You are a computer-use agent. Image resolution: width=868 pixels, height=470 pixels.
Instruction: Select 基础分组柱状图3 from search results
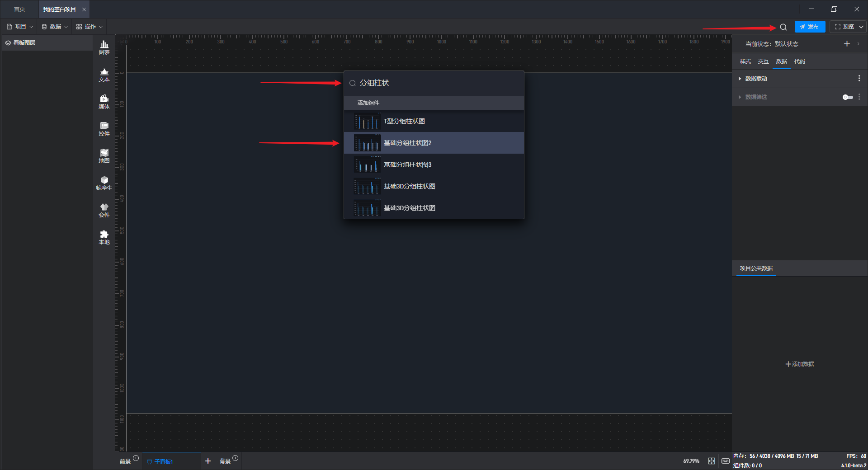434,164
